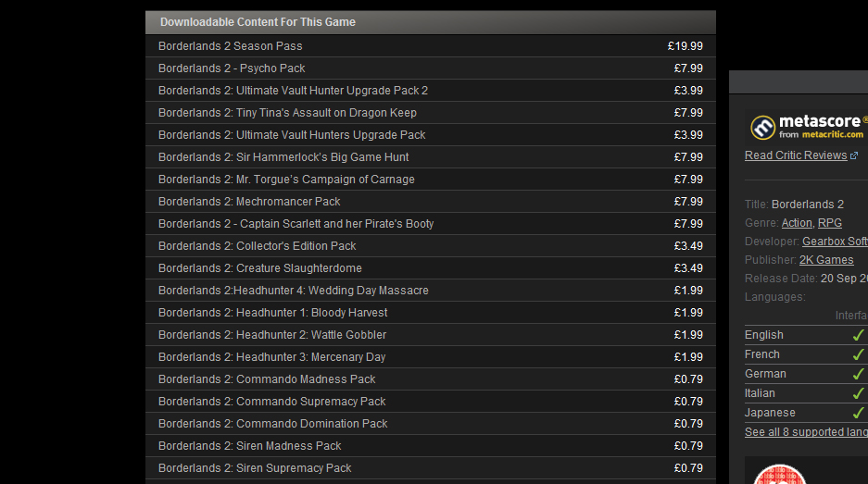
Task: Expand See all 8 supported languages
Action: tap(806, 432)
